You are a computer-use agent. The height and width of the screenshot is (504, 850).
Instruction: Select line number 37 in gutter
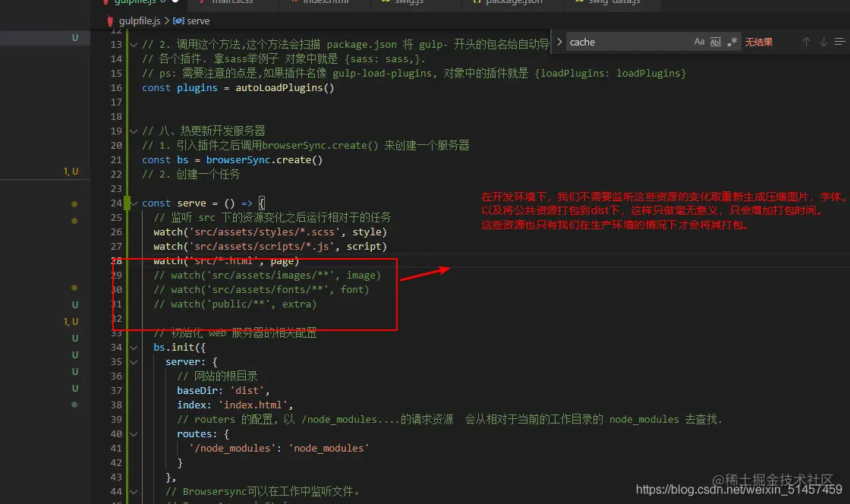[116, 391]
